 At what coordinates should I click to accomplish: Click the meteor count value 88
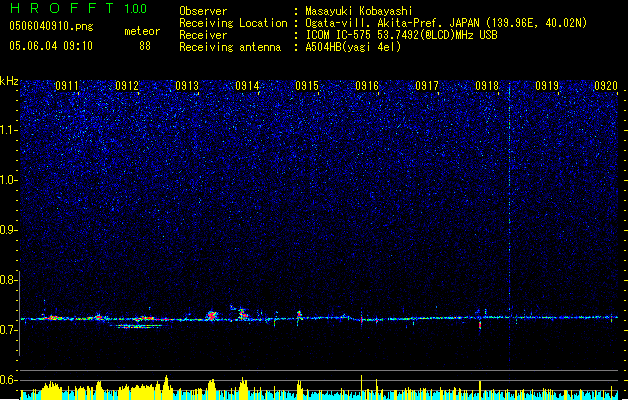(x=145, y=46)
